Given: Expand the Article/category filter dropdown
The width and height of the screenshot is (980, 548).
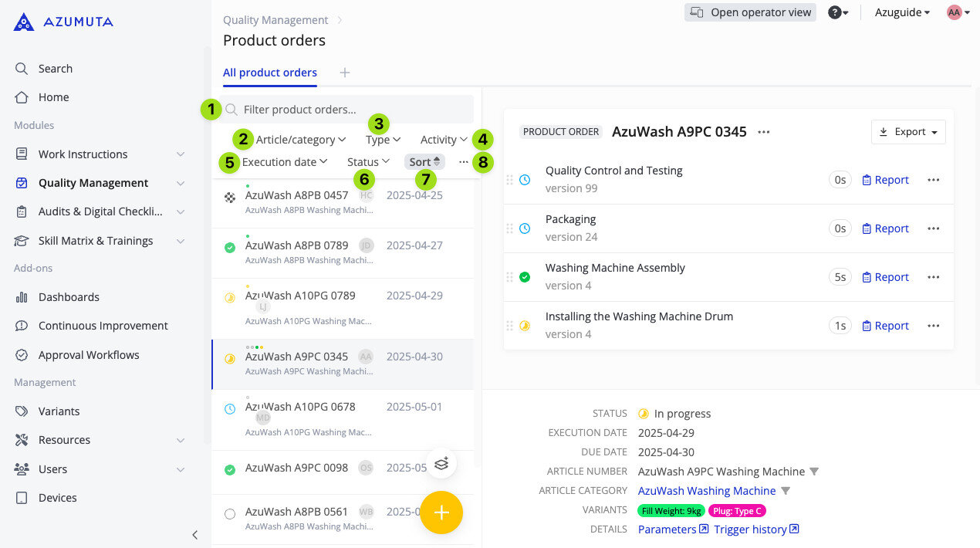Looking at the screenshot, I should point(300,140).
